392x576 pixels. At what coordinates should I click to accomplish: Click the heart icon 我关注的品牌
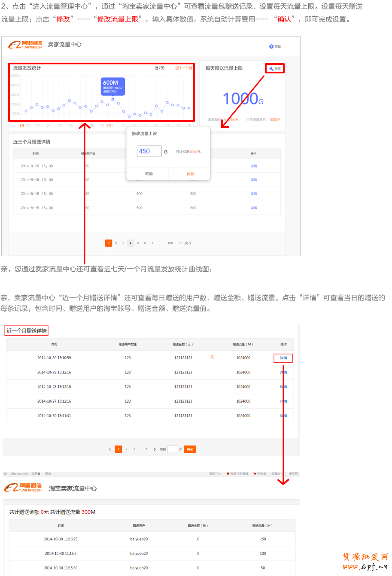pos(228,474)
